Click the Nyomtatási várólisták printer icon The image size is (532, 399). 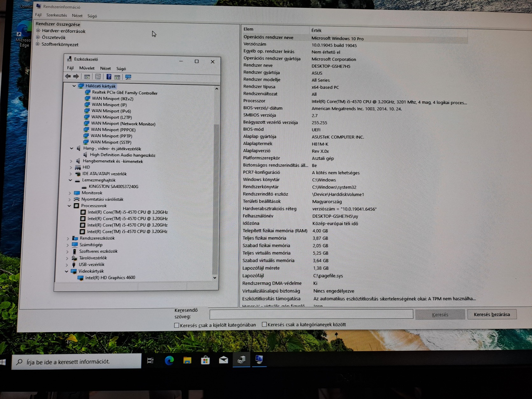tap(76, 199)
